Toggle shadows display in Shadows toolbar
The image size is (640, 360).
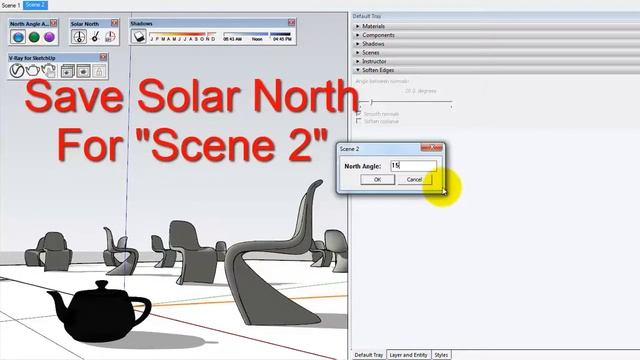click(x=139, y=37)
